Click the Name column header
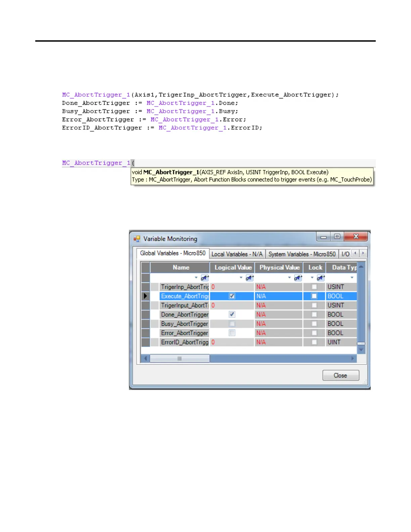Viewport: 411px width, 532px height. 181,267
